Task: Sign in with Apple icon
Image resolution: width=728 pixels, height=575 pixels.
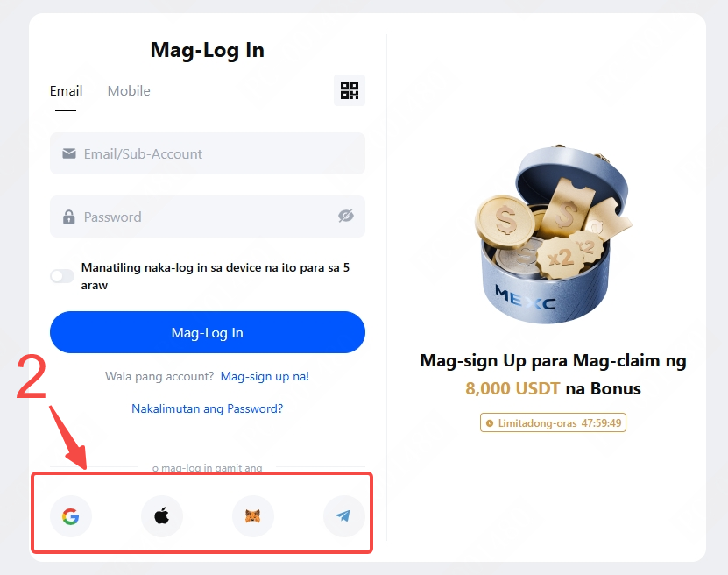Action: (161, 516)
